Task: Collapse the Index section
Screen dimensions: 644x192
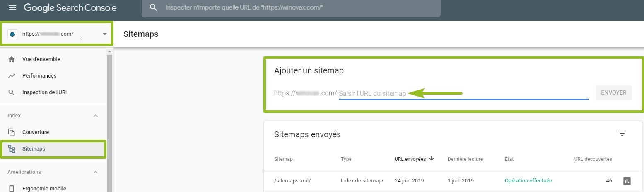Action: point(96,116)
